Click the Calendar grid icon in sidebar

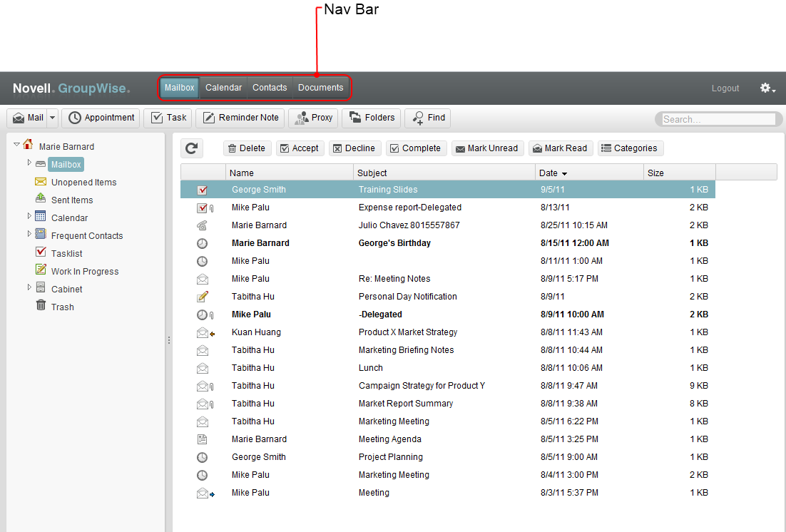(41, 217)
